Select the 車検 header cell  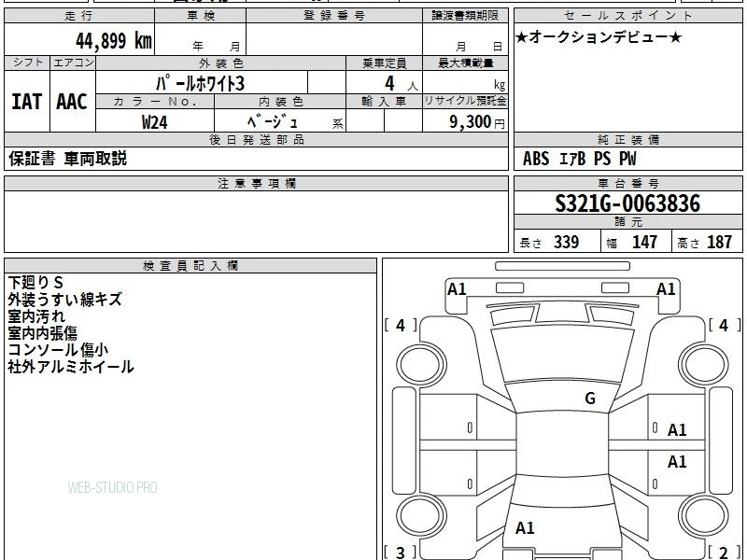click(x=201, y=16)
